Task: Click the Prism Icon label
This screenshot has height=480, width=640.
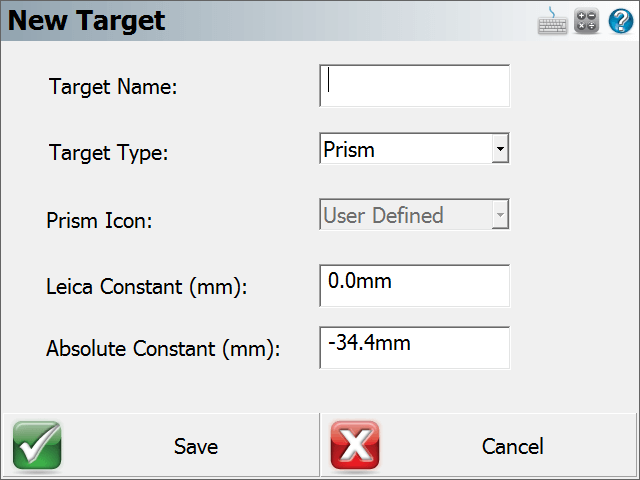Action: pyautogui.click(x=99, y=220)
